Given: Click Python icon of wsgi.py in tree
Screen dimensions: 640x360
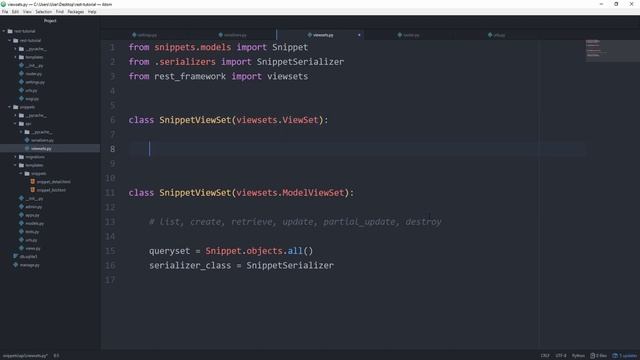Looking at the screenshot, I should (22, 99).
